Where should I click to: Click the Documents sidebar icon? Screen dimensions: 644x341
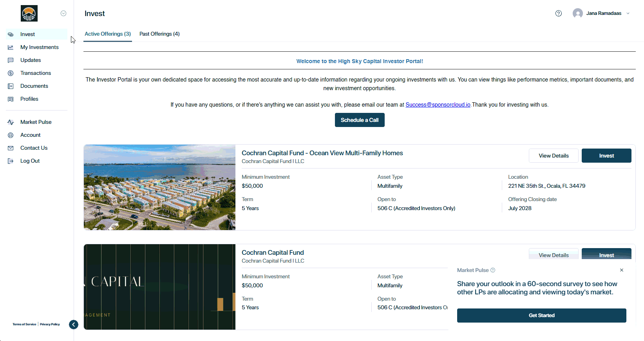11,86
